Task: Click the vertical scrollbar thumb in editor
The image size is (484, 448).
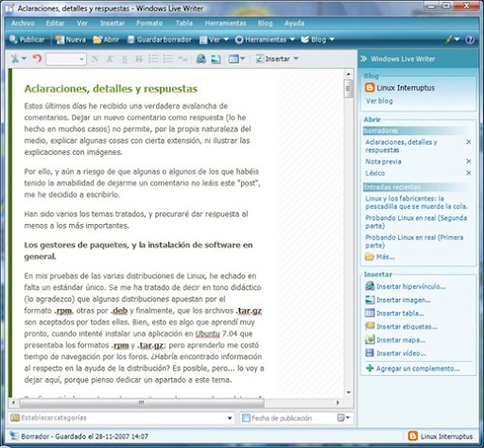Action: [348, 89]
